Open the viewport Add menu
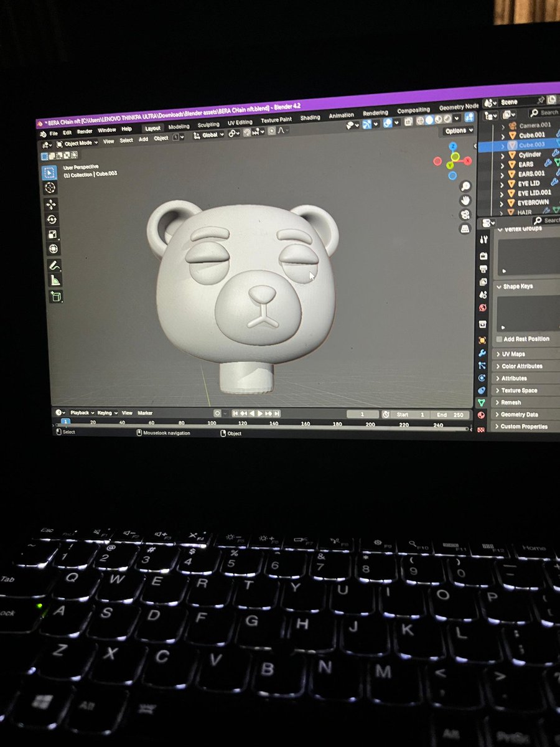This screenshot has width=560, height=747. point(143,139)
